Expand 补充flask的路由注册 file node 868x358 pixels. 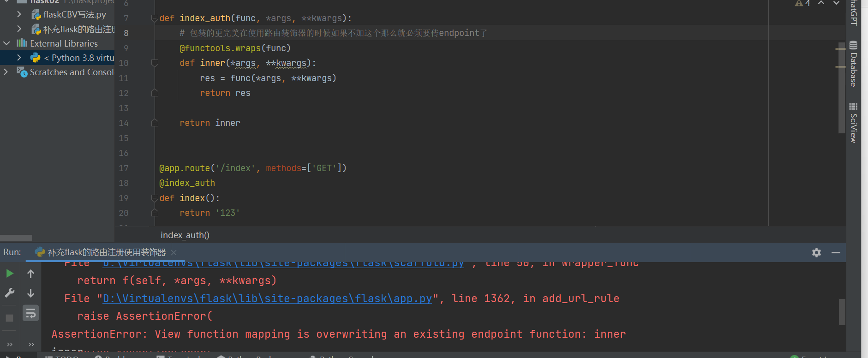[x=19, y=29]
